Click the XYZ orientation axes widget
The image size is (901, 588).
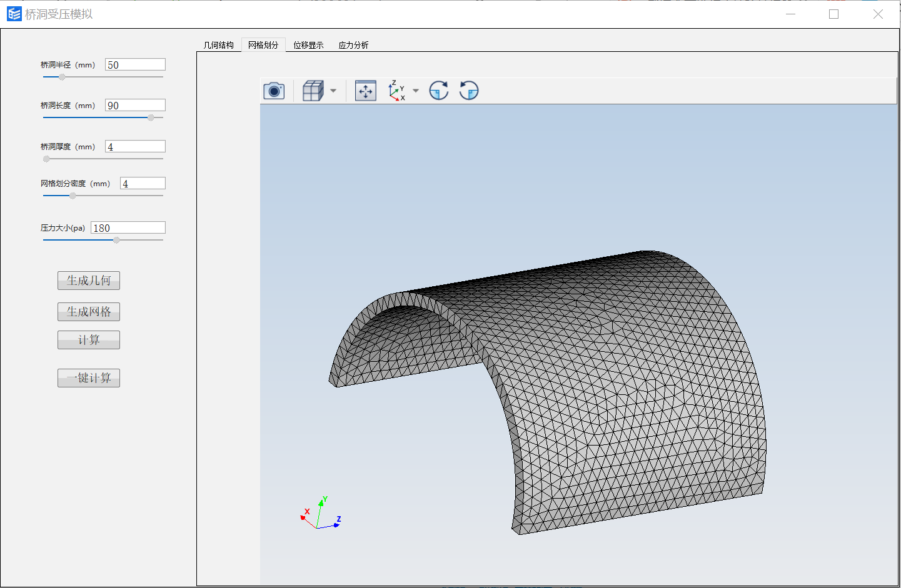pos(321,513)
